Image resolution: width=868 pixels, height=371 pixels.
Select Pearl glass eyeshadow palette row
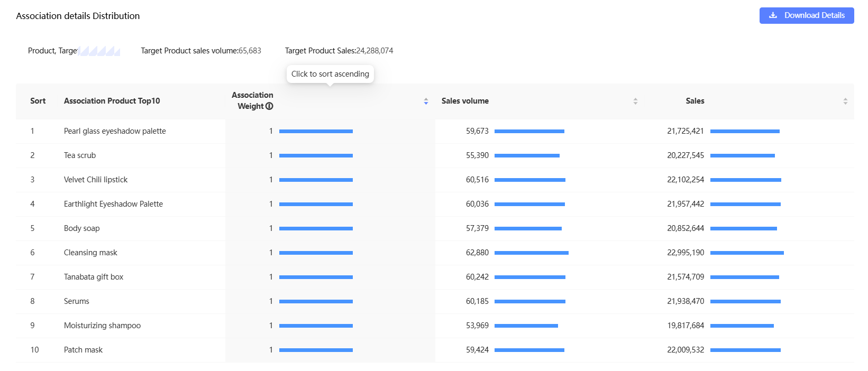(x=435, y=131)
